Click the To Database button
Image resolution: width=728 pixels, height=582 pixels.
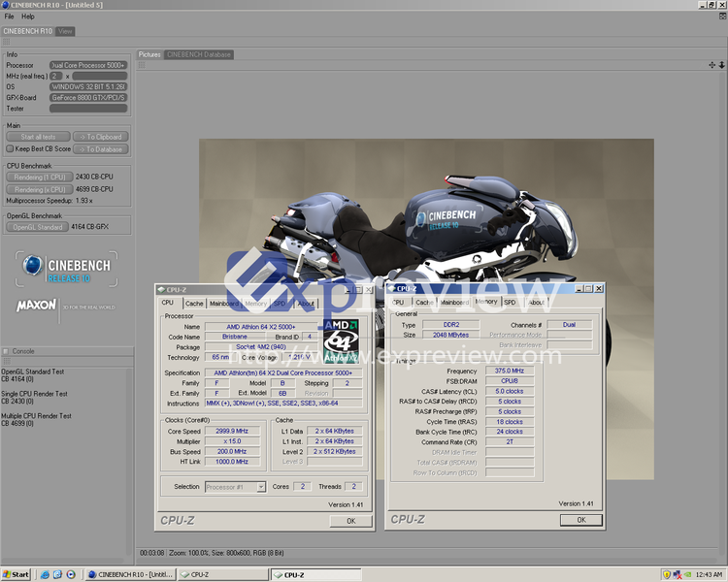[101, 149]
